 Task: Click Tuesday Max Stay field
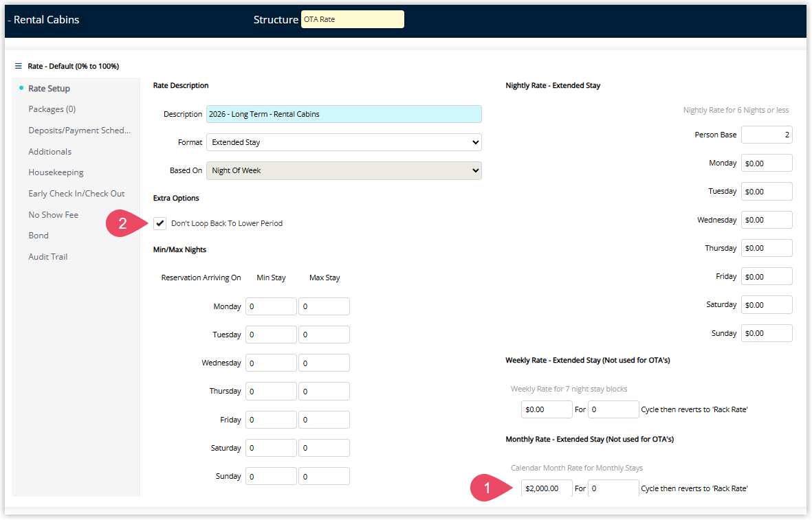[x=324, y=335]
